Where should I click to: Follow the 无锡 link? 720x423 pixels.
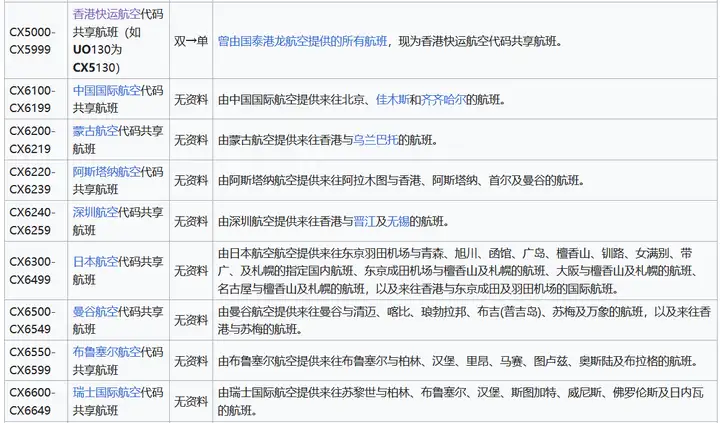tap(398, 222)
